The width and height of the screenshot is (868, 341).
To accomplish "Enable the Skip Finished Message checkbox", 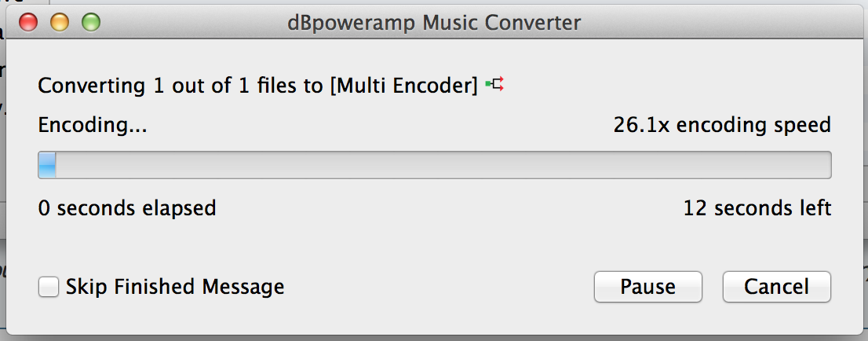I will click(x=49, y=288).
